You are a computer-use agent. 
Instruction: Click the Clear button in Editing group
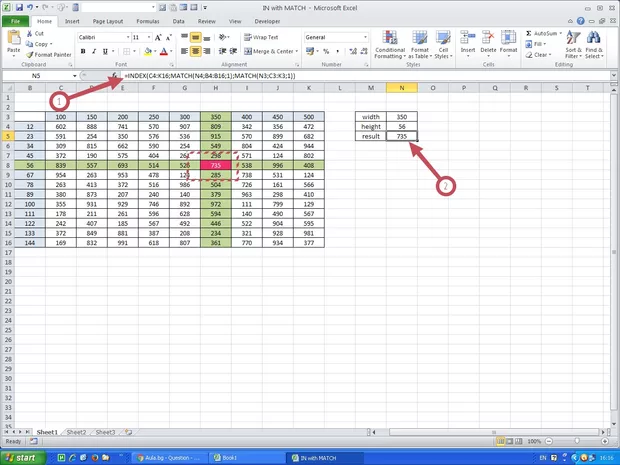[x=537, y=55]
